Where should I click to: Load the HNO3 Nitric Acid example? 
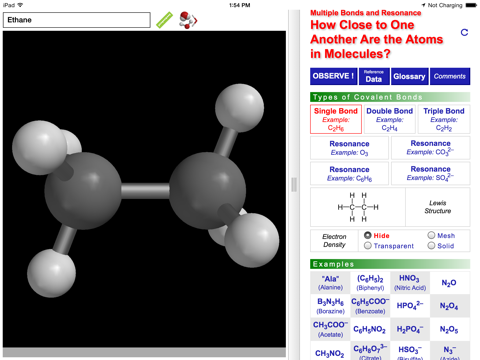410,283
